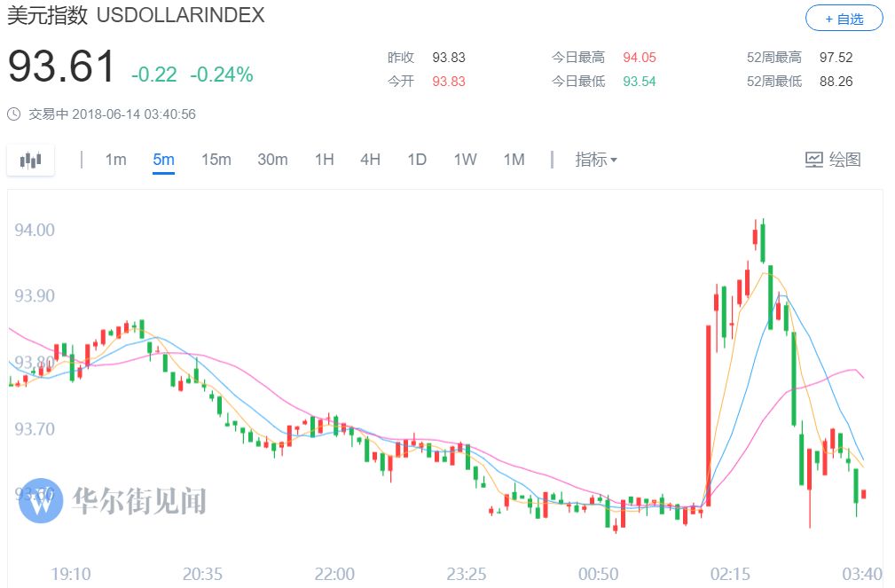Click the clock icon beside trading time
The width and height of the screenshot is (895, 588).
[13, 114]
